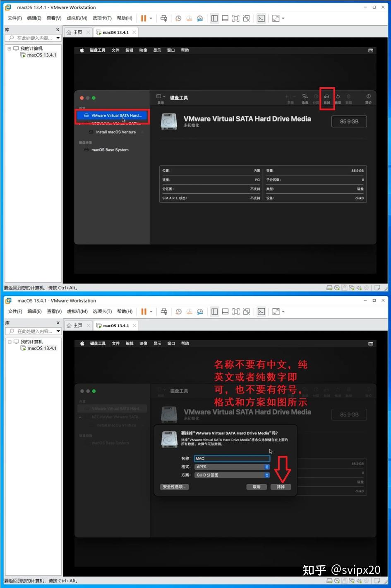Open 帮助(H) menu in lower VMware window
The image size is (391, 588).
(125, 312)
